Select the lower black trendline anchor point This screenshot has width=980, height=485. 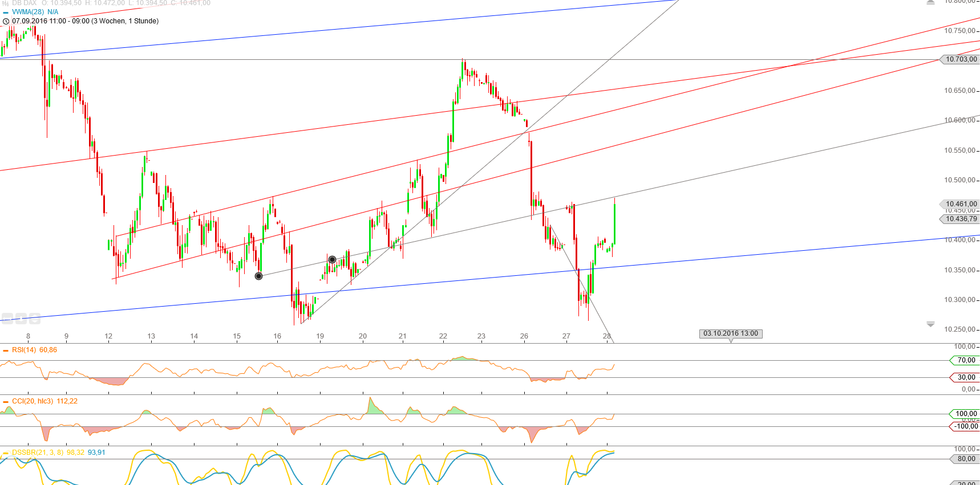coord(258,276)
